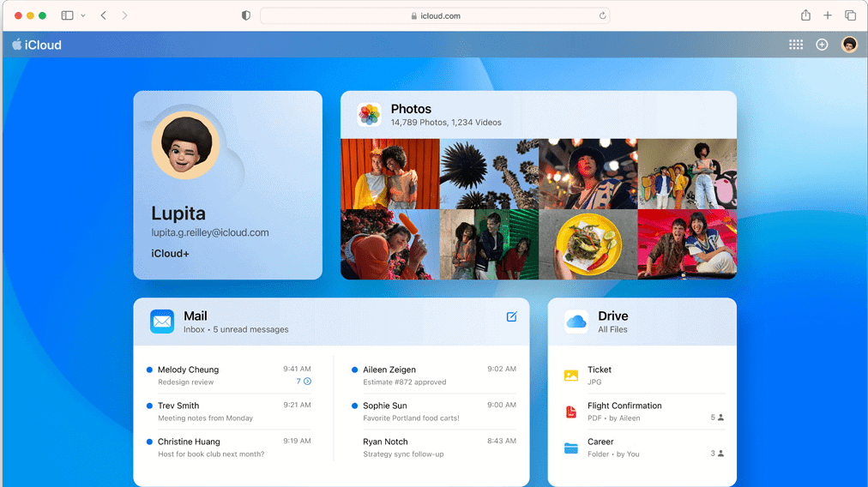The width and height of the screenshot is (868, 487).
Task: Click the Safari privacy shield icon
Action: coord(246,15)
